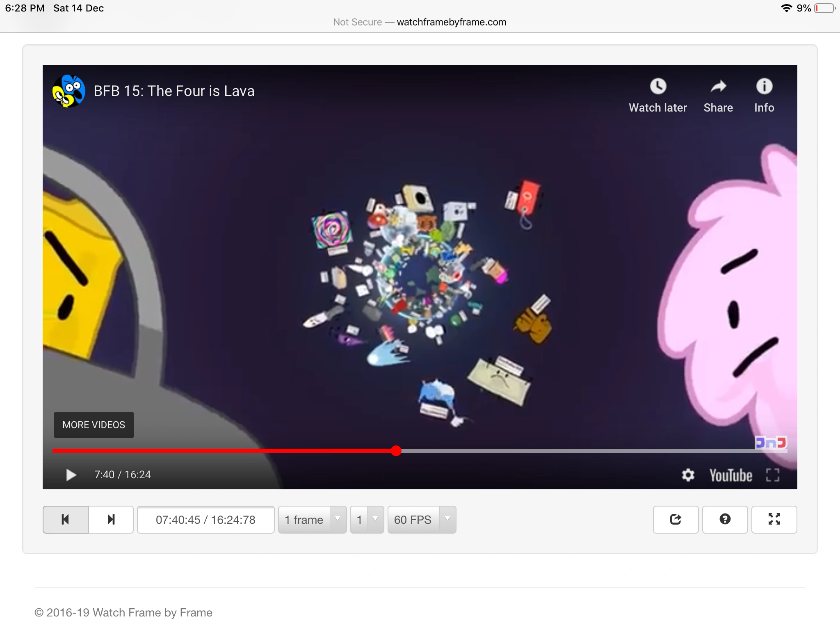
Task: Open the help question mark button
Action: pos(725,520)
